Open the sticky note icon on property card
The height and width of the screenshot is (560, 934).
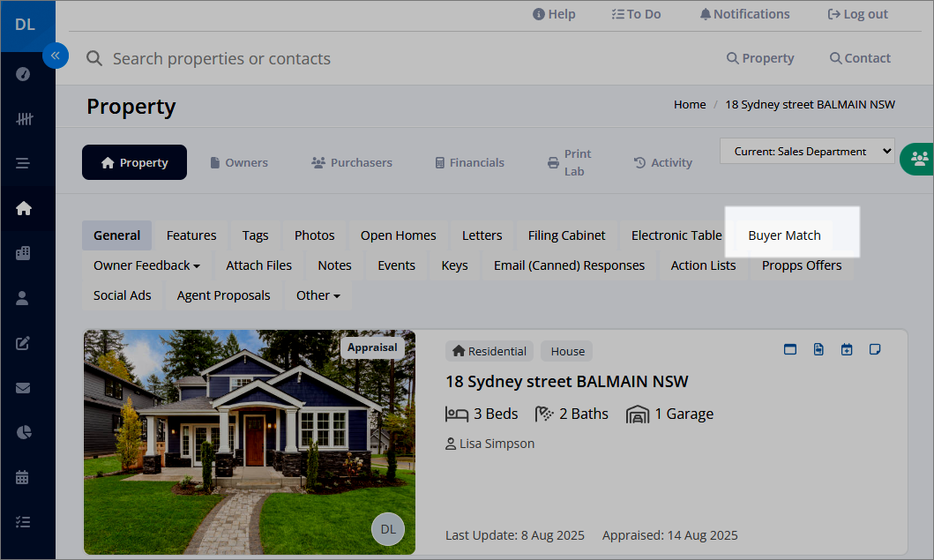pos(875,349)
